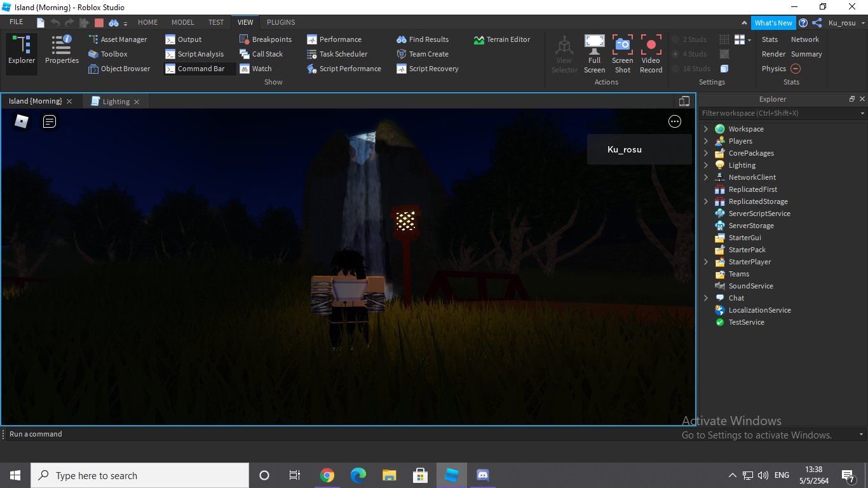Open the Asset Manager
Viewport: 868px width, 488px height.
click(x=118, y=39)
